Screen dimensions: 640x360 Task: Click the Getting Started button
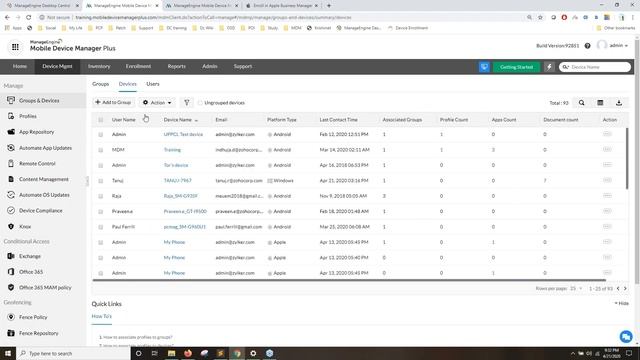pyautogui.click(x=516, y=67)
